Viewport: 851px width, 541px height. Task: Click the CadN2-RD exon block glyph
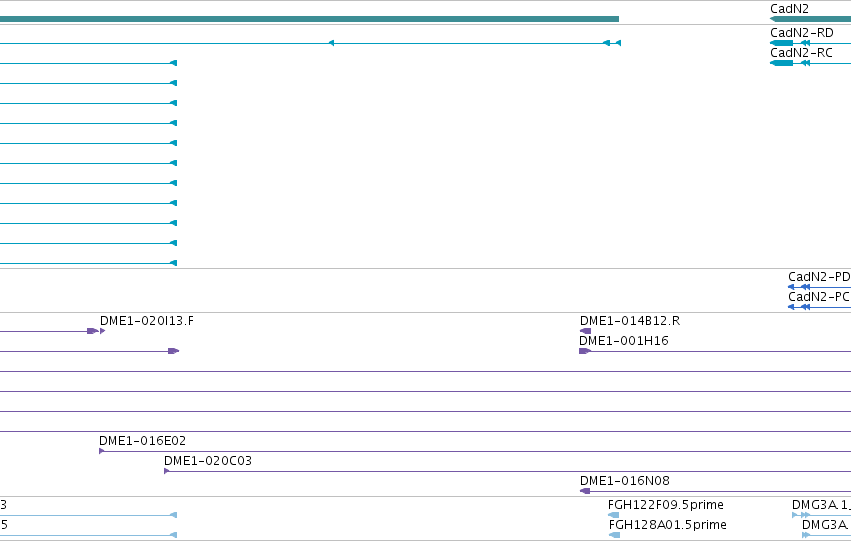point(782,43)
